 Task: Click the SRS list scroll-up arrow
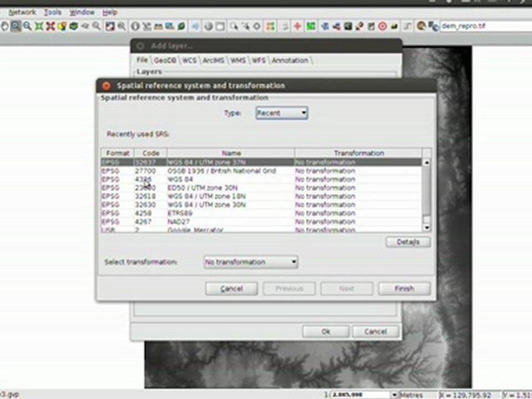click(x=427, y=162)
